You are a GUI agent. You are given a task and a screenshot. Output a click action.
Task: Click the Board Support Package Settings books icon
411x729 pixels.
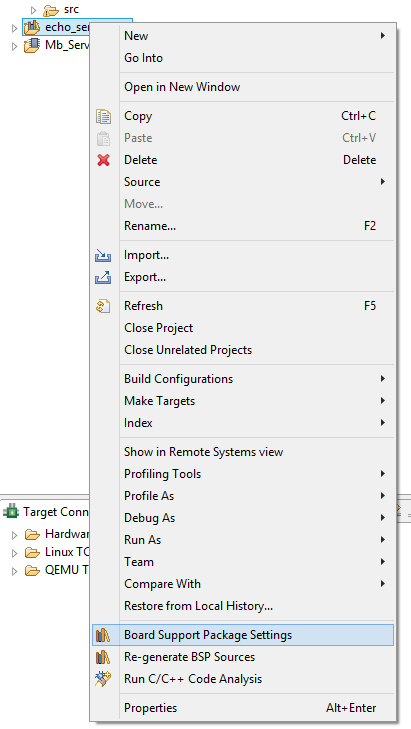[103, 635]
